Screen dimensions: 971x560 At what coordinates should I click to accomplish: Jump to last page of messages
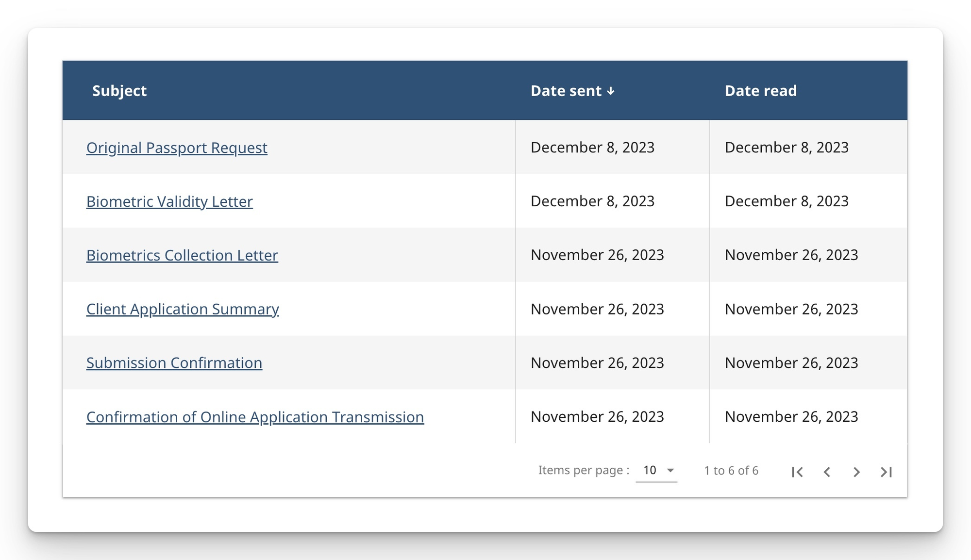pos(886,472)
